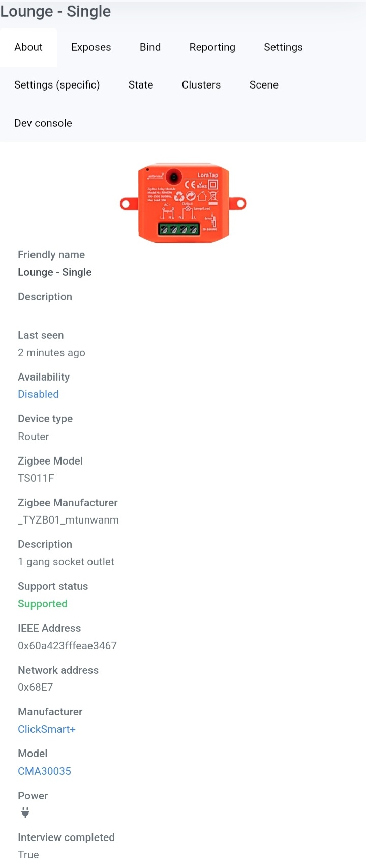Click the TS011F Zigbee Model text
366x868 pixels.
[x=36, y=478]
